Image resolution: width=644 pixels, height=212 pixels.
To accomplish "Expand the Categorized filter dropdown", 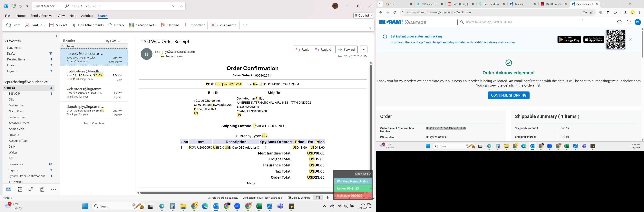I will coord(143,25).
